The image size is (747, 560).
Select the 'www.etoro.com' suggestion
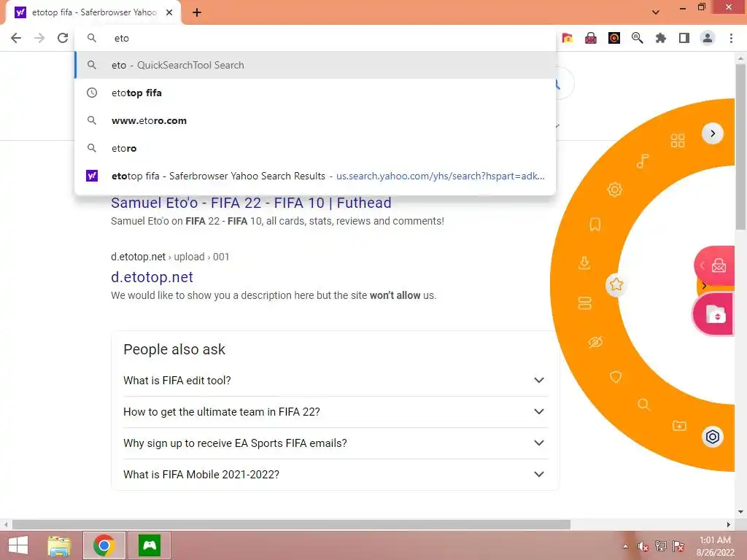point(315,120)
